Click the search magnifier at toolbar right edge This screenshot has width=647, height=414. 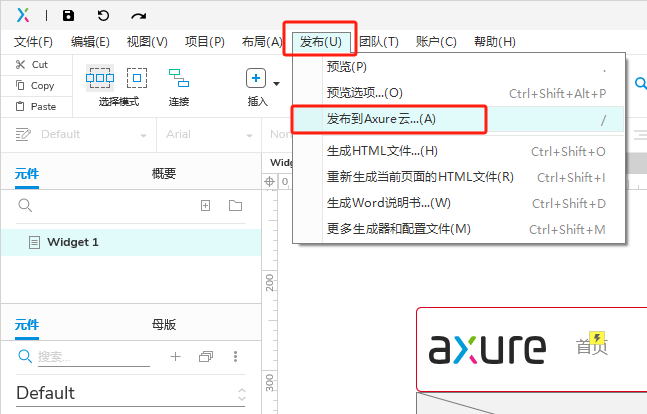640,84
